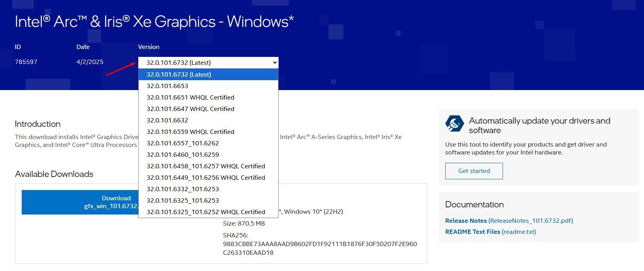Select version 32.0.101.6460_101.6259
Viewport: 644px width, 271px height.
coord(208,154)
